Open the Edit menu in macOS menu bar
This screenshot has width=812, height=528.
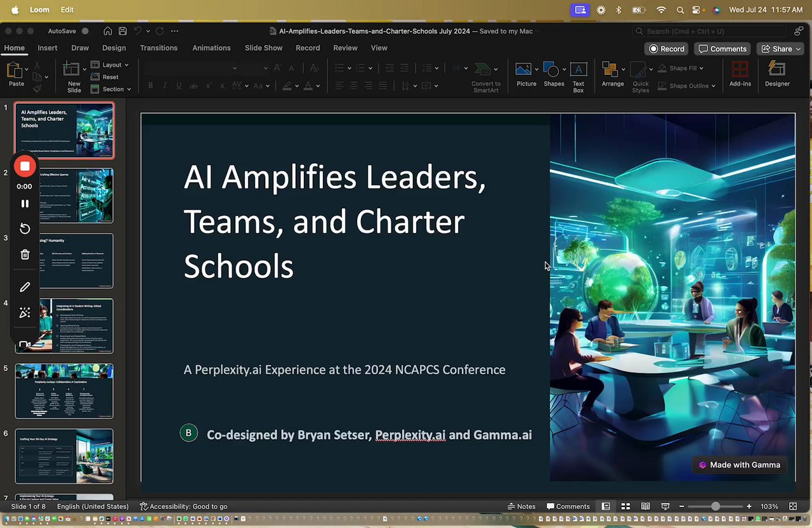(x=67, y=10)
